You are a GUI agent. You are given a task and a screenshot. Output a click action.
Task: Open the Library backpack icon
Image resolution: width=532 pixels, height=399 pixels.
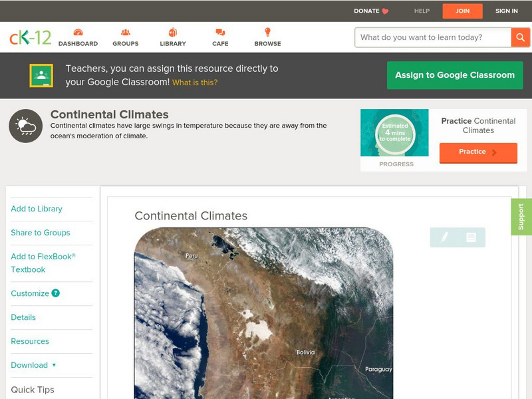[x=172, y=31]
